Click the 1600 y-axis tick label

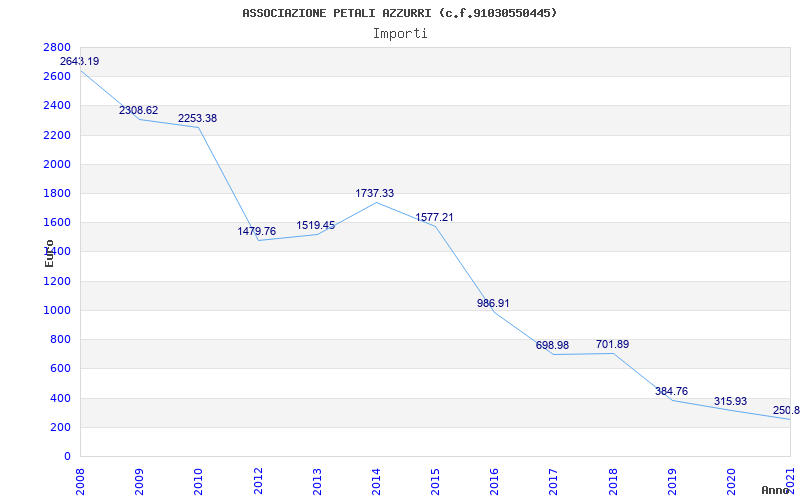coord(57,222)
